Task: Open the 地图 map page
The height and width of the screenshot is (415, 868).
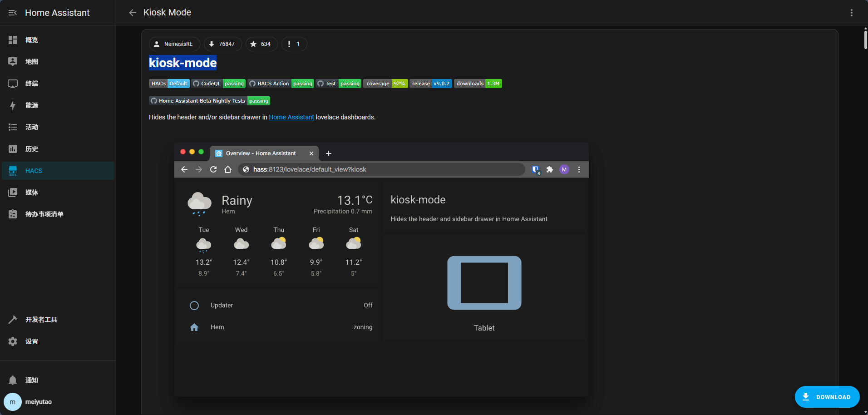Action: click(32, 62)
